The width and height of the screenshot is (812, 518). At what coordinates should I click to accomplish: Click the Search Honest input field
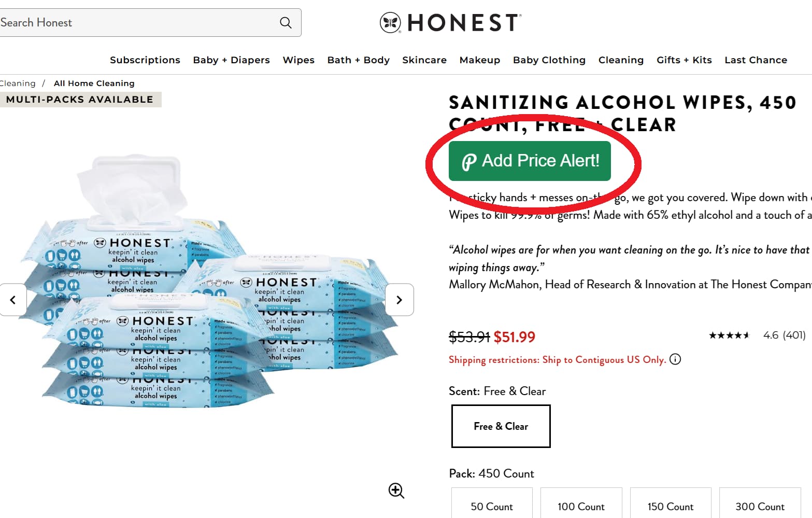click(130, 23)
